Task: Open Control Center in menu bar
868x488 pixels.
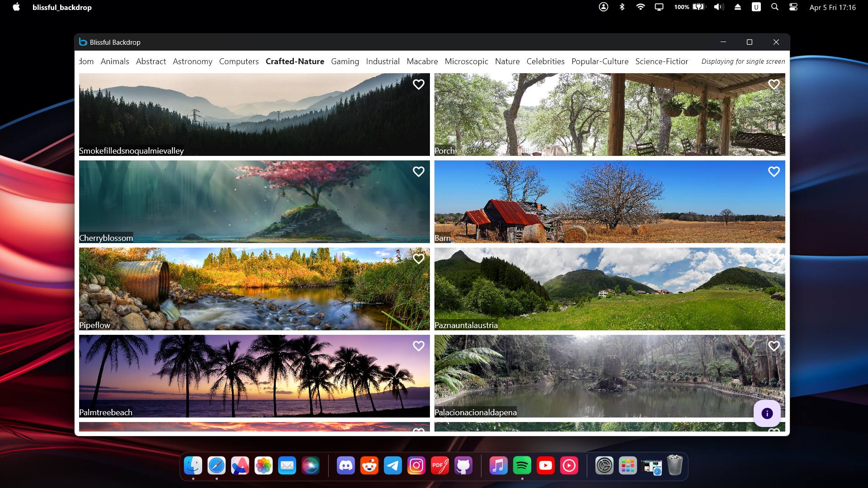Action: [793, 7]
